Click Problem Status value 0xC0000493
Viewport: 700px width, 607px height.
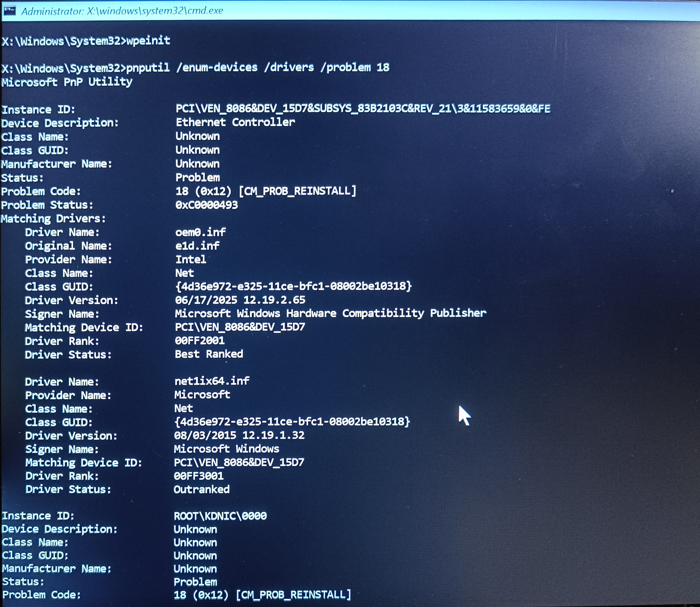207,205
